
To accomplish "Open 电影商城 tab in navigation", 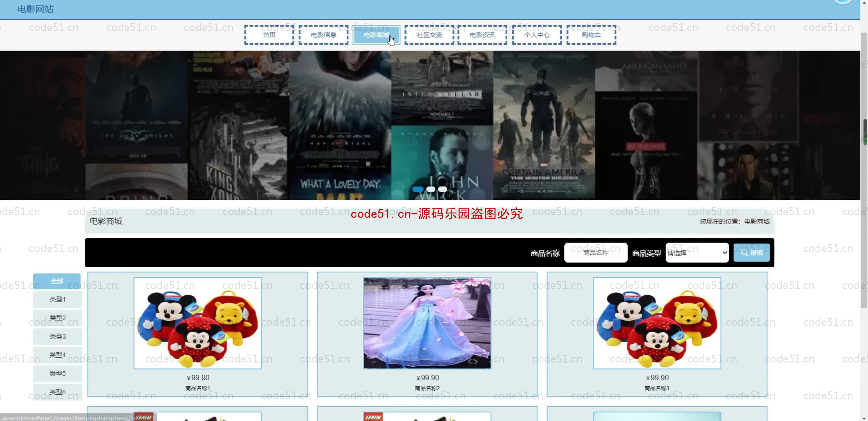I will tap(376, 35).
